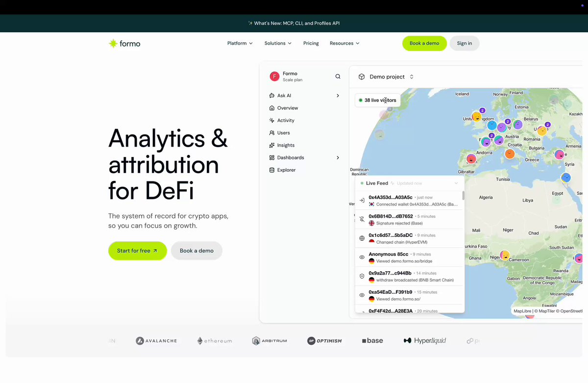Click the Insights icon in sidebar
This screenshot has height=383, width=588.
tap(272, 145)
